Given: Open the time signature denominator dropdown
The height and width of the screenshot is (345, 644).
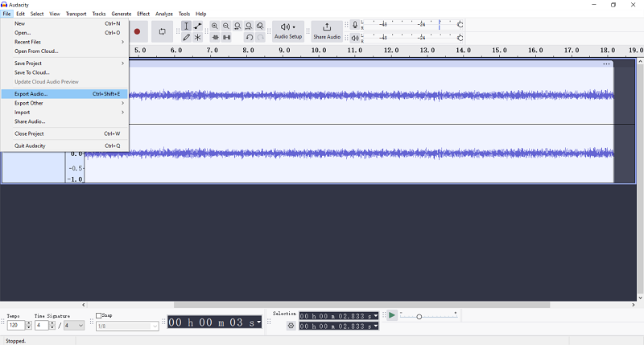Looking at the screenshot, I should (x=74, y=326).
